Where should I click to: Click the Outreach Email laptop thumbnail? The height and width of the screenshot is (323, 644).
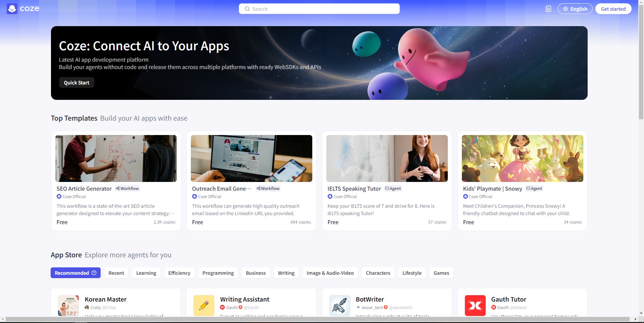point(251,158)
